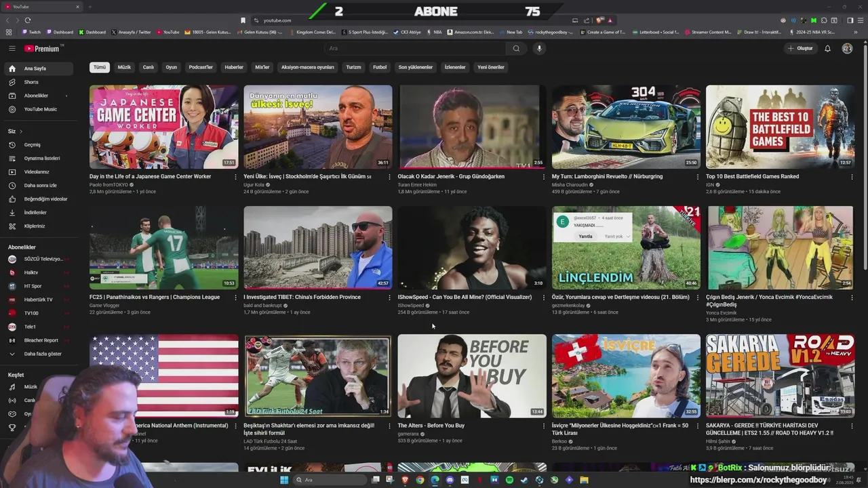Open more options for Yeni Ülke İsveç video
This screenshot has width=868, height=488.
(389, 177)
